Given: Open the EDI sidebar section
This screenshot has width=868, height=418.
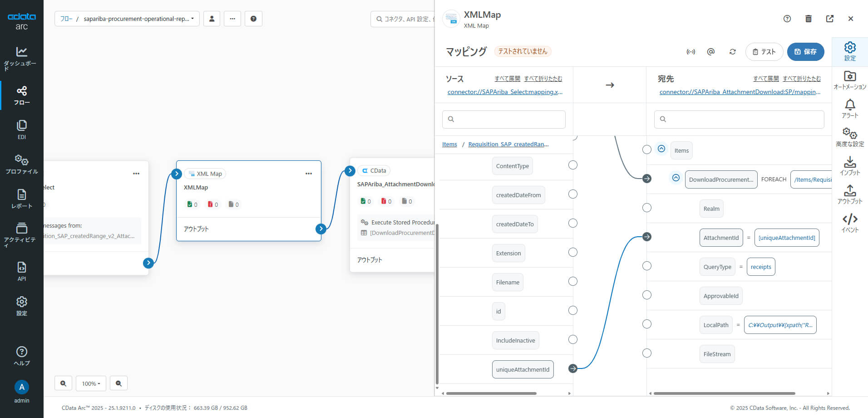Looking at the screenshot, I should pos(21,130).
